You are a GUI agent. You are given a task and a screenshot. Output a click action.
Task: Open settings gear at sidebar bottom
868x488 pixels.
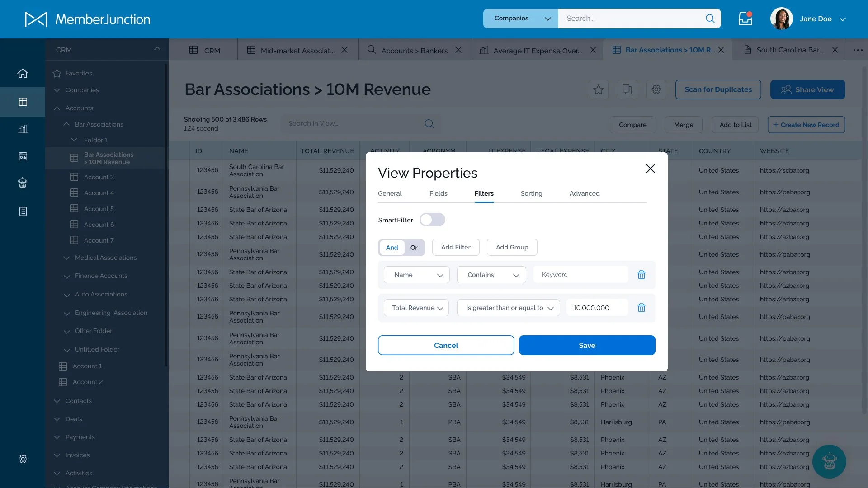point(23,459)
